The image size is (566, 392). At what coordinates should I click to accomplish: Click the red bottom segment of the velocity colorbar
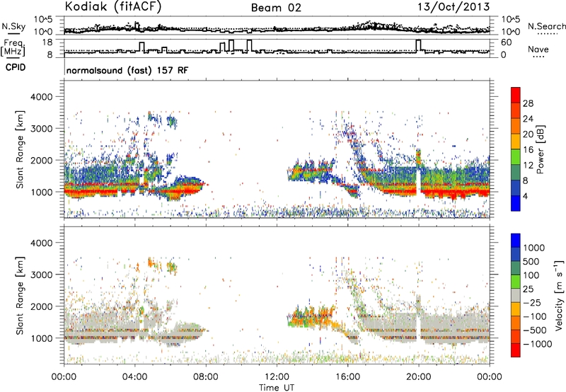pyautogui.click(x=516, y=350)
